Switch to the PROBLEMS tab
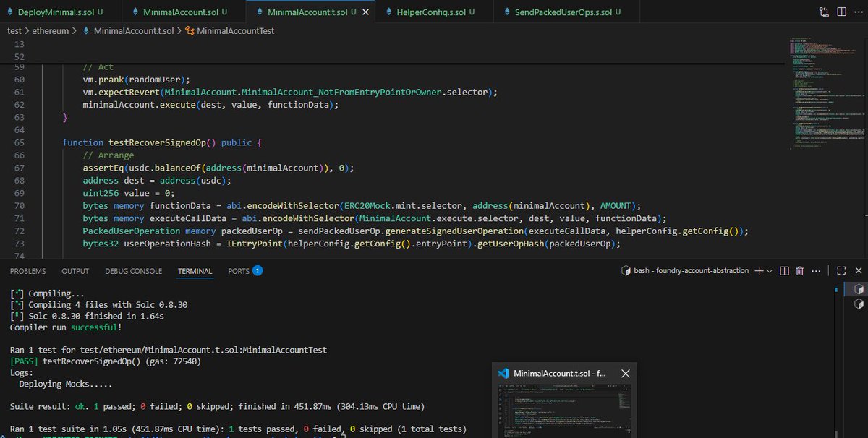This screenshot has width=868, height=438. tap(27, 271)
